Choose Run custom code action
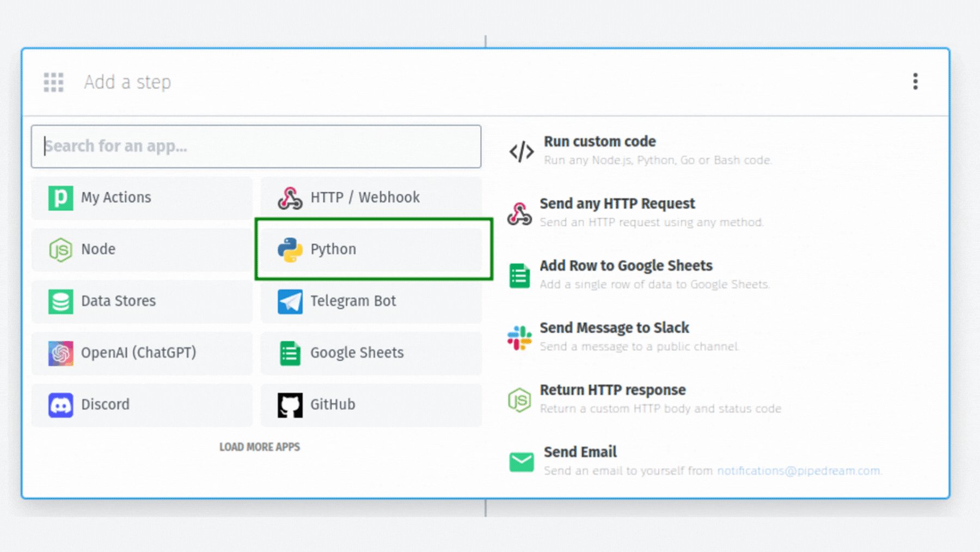The width and height of the screenshot is (980, 552). pos(599,142)
